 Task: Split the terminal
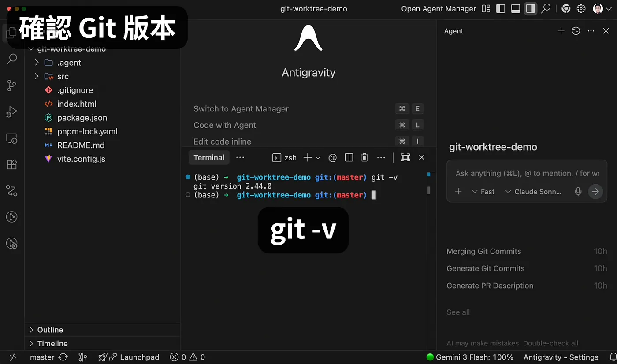[349, 157]
